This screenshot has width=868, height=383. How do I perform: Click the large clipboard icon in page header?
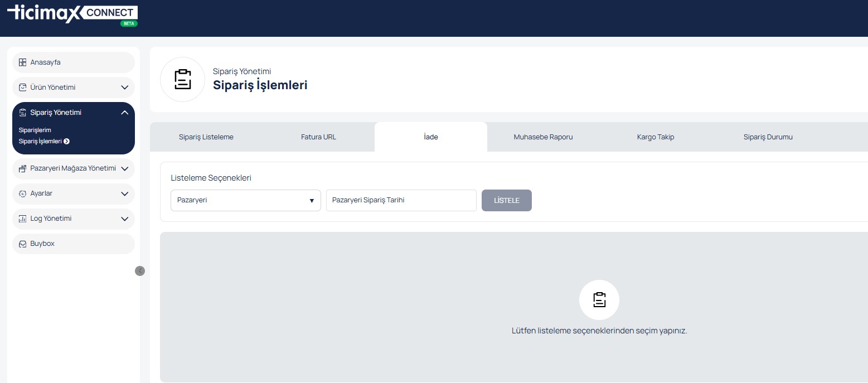coord(183,80)
